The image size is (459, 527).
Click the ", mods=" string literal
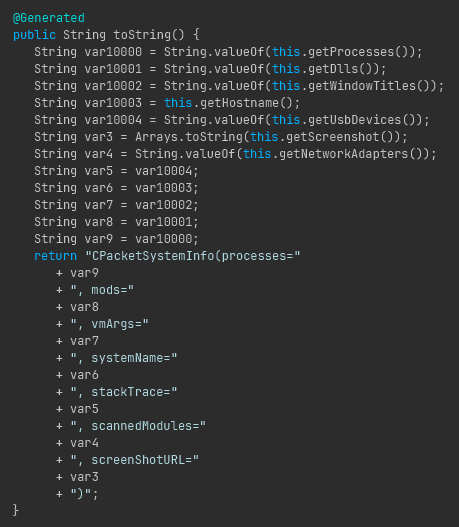tap(102, 290)
